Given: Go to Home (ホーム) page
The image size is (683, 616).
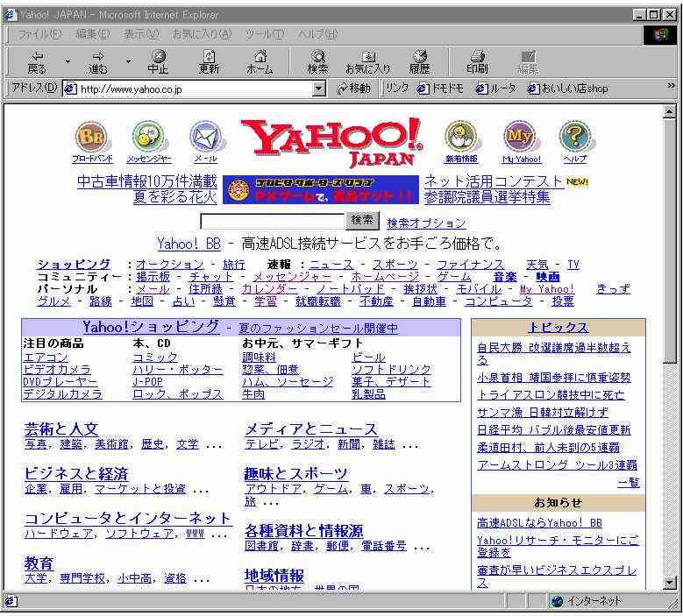Looking at the screenshot, I should (x=260, y=62).
